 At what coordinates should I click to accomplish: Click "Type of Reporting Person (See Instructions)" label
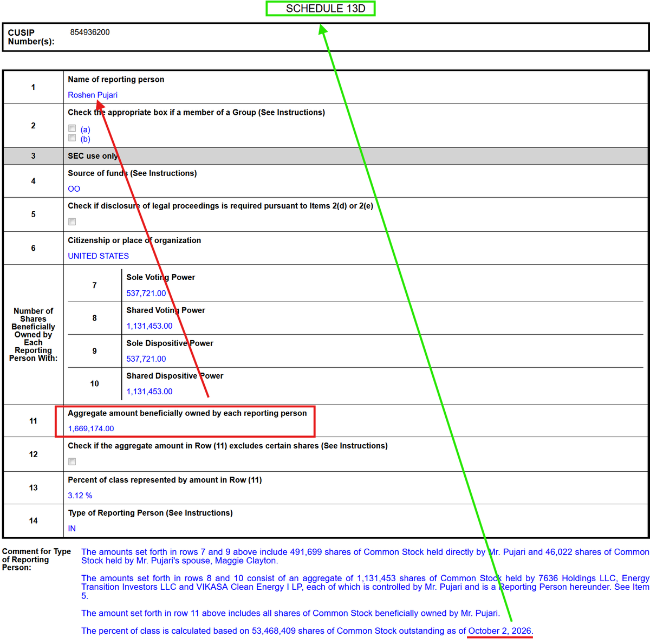click(x=150, y=513)
